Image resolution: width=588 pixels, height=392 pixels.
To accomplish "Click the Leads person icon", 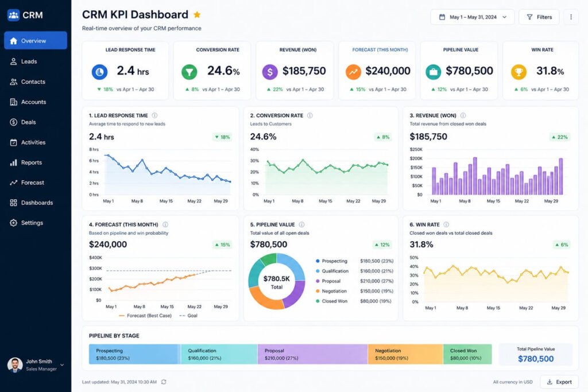I will pyautogui.click(x=14, y=61).
